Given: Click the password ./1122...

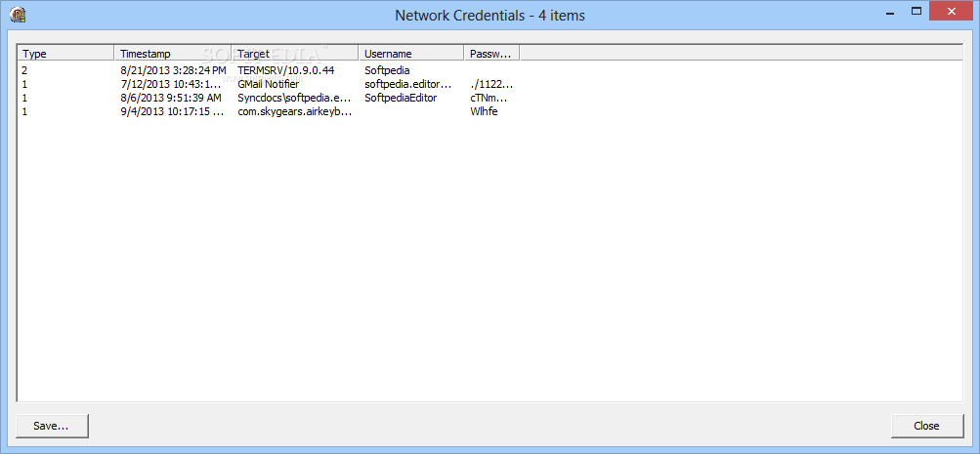Looking at the screenshot, I should coord(491,84).
